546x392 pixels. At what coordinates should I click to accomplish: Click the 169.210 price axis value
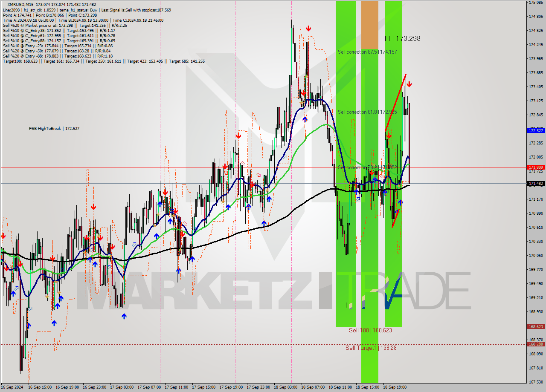tap(535, 298)
